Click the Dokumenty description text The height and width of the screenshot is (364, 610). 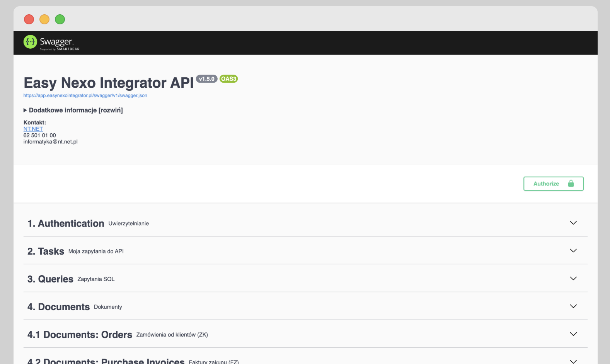(x=108, y=307)
